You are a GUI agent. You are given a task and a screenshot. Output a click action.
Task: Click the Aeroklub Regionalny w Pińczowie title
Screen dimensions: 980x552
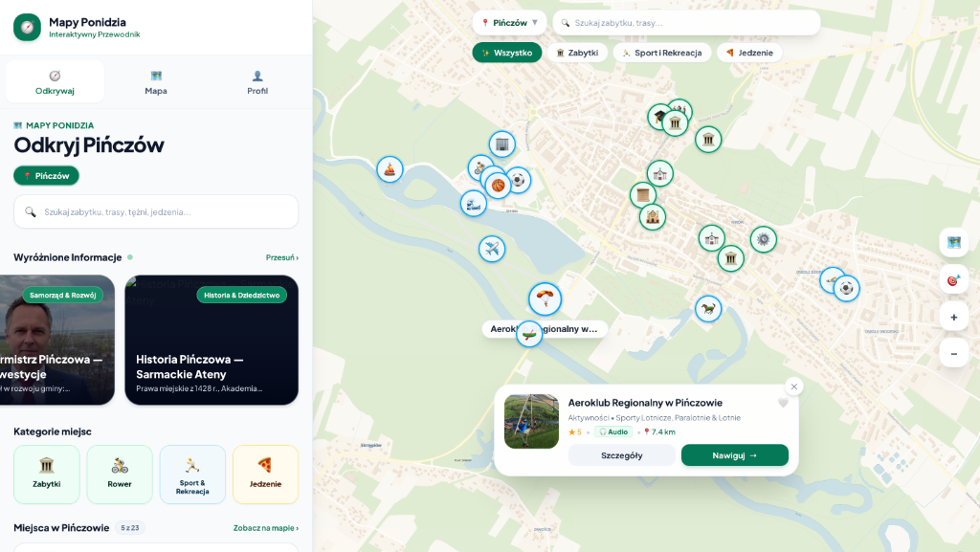(645, 403)
